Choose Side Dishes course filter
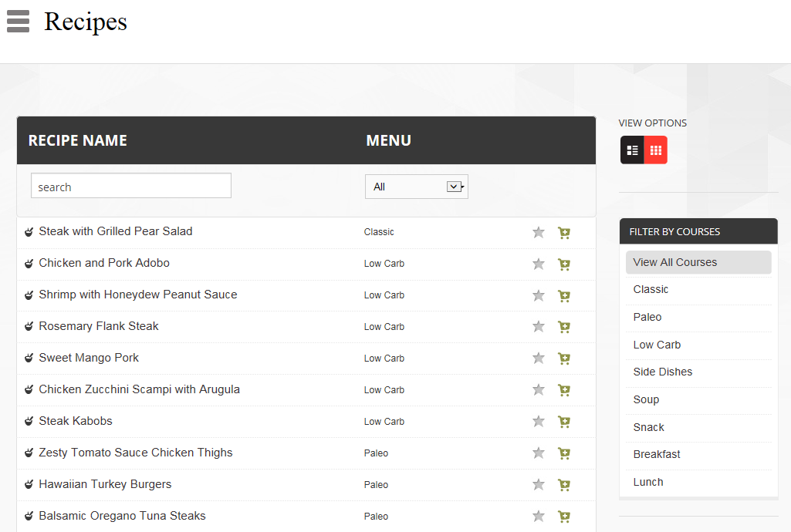The image size is (791, 532). point(663,372)
